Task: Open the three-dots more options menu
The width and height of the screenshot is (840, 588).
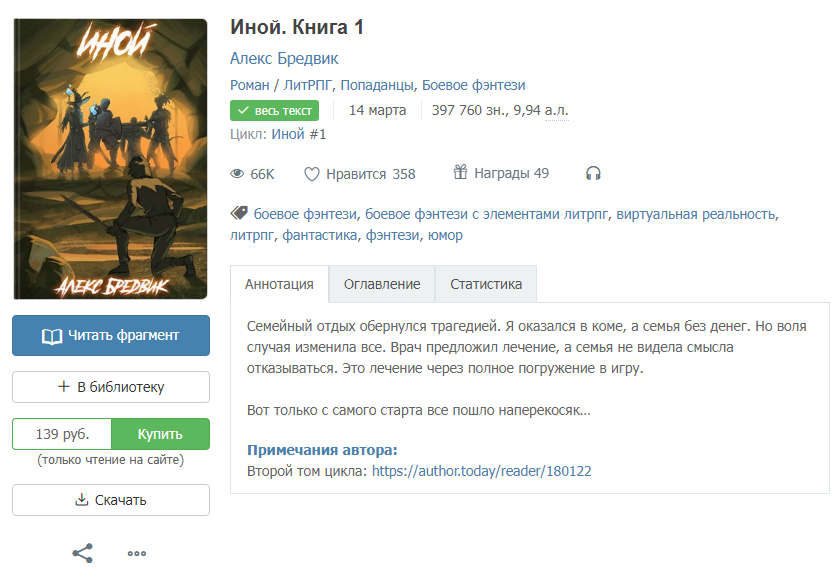Action: click(x=137, y=554)
